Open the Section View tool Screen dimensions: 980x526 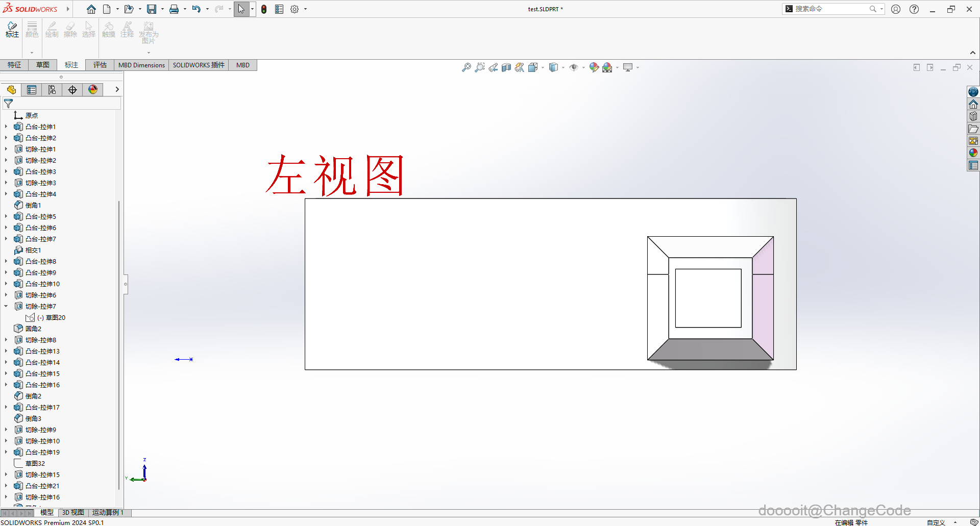click(x=506, y=67)
